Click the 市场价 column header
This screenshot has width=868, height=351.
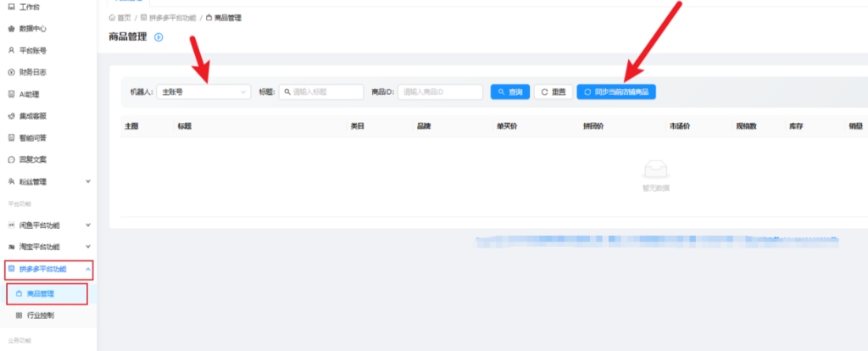[x=680, y=126]
